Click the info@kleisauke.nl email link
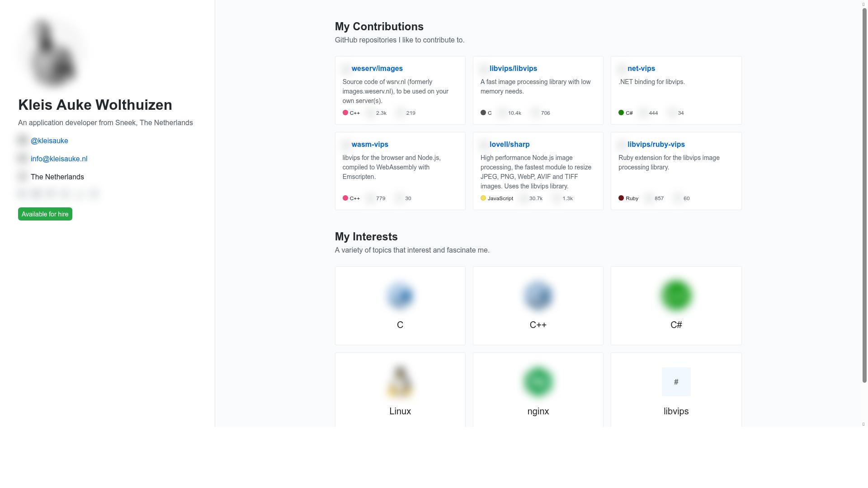Screen dimensions: 868x488 click(59, 159)
